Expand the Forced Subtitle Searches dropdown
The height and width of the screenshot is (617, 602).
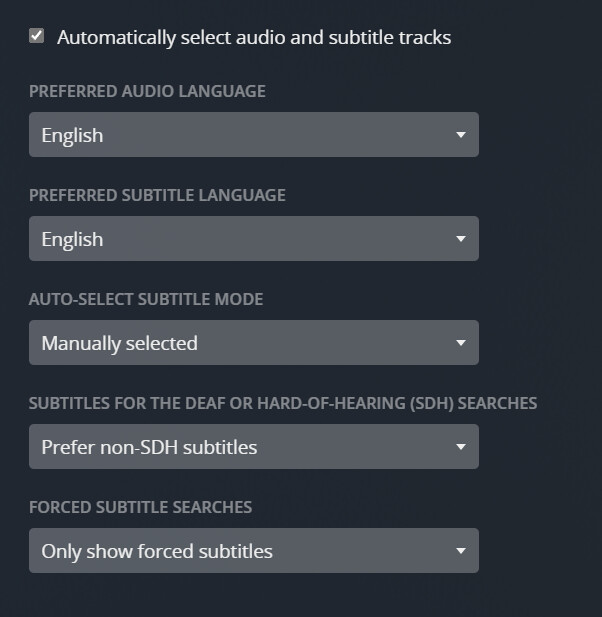[x=253, y=551]
